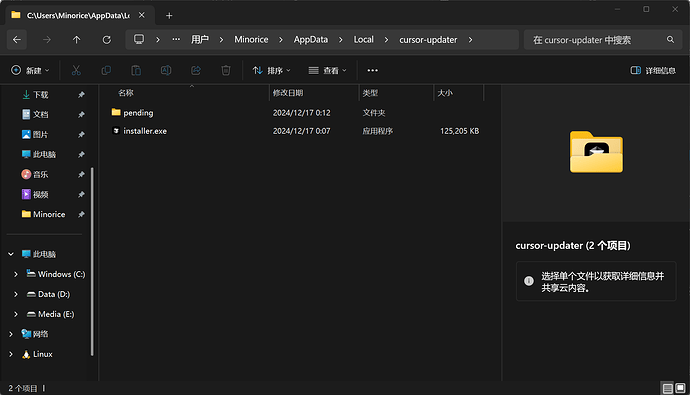The height and width of the screenshot is (395, 690).
Task: Open 下载 in quick access
Action: pyautogui.click(x=41, y=95)
